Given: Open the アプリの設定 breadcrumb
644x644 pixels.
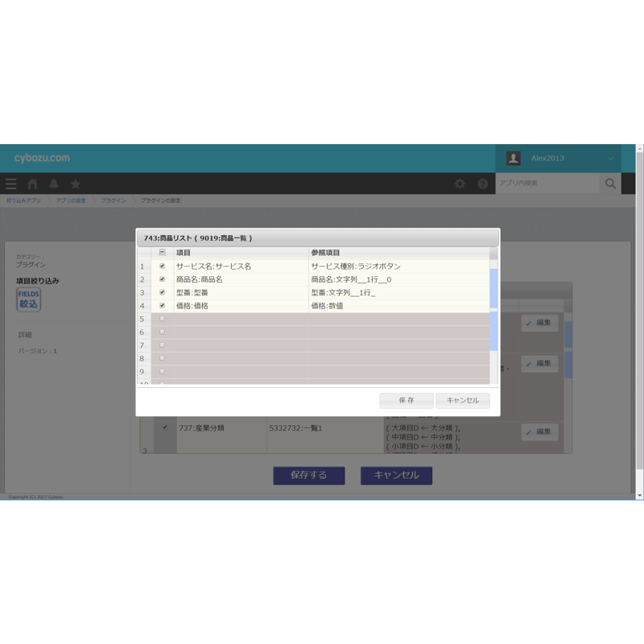Looking at the screenshot, I should click(71, 200).
